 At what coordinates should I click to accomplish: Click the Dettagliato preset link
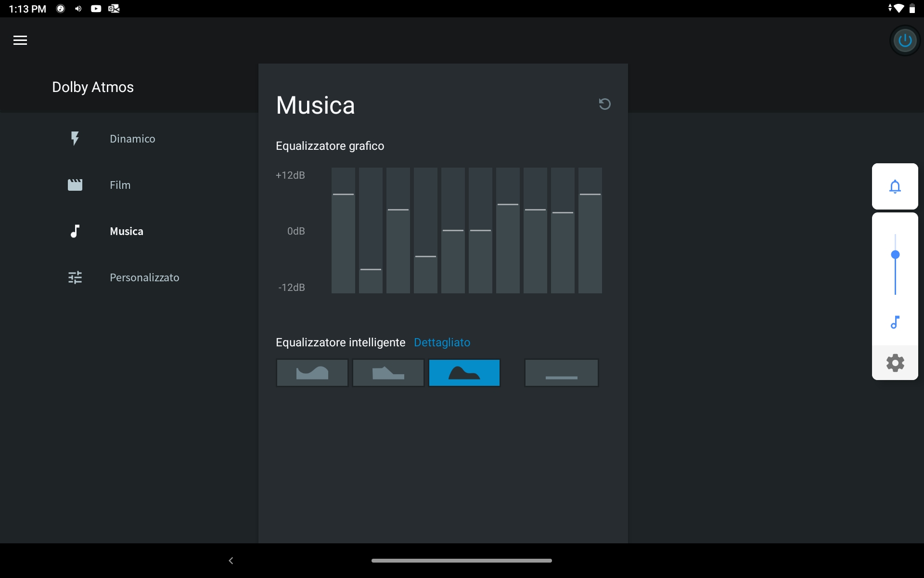pos(442,342)
